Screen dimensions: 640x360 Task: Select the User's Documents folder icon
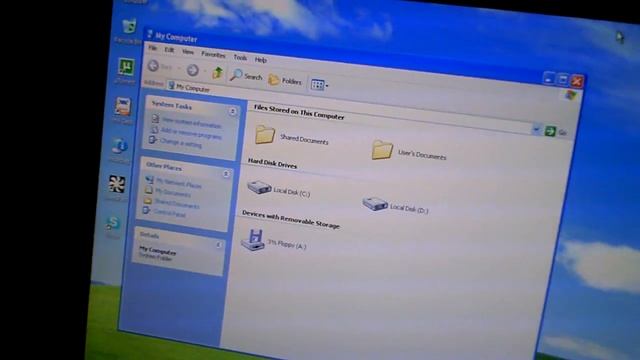pyautogui.click(x=382, y=150)
